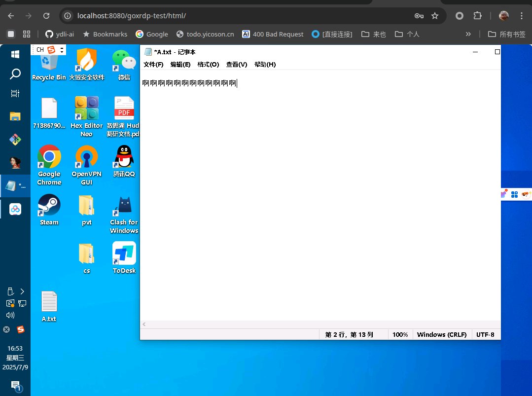532x396 pixels.
Task: Open Steam desktop shortcut
Action: 49,210
